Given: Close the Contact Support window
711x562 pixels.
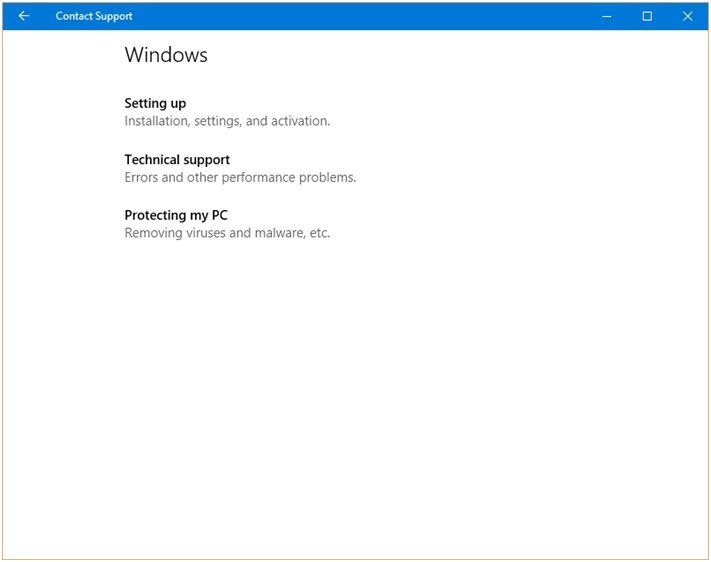Looking at the screenshot, I should (687, 16).
